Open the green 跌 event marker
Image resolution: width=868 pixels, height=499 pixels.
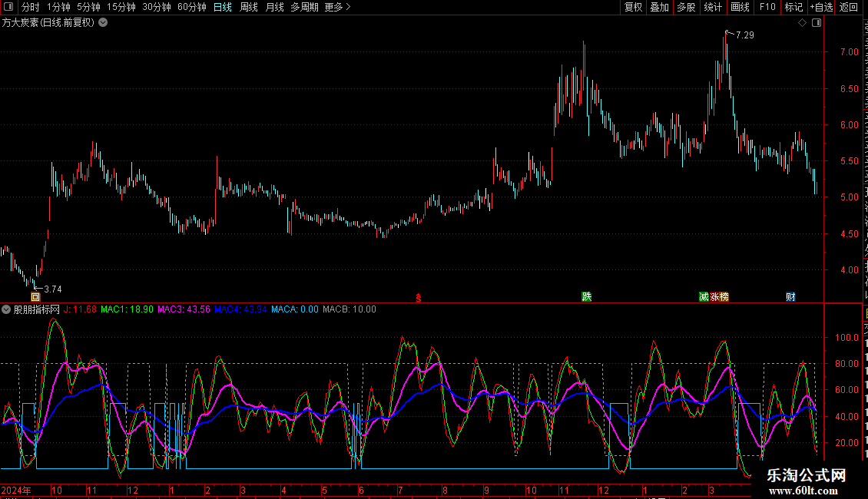click(x=587, y=297)
